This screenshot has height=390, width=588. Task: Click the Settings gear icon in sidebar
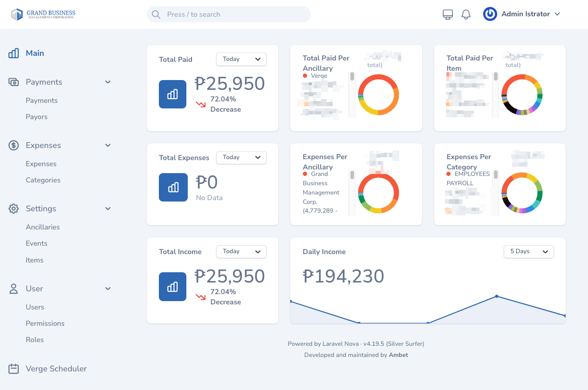click(14, 208)
